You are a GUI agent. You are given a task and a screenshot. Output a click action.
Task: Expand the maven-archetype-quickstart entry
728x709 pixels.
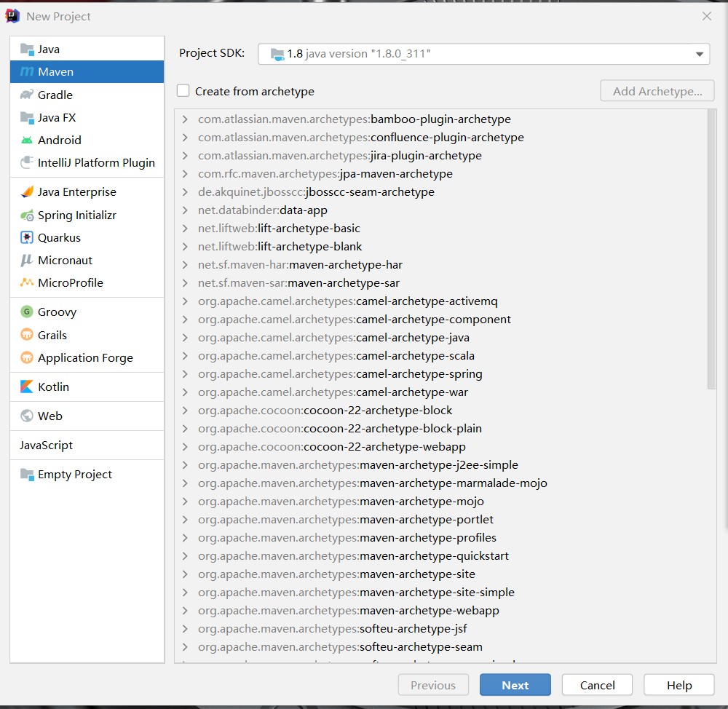[x=185, y=556]
